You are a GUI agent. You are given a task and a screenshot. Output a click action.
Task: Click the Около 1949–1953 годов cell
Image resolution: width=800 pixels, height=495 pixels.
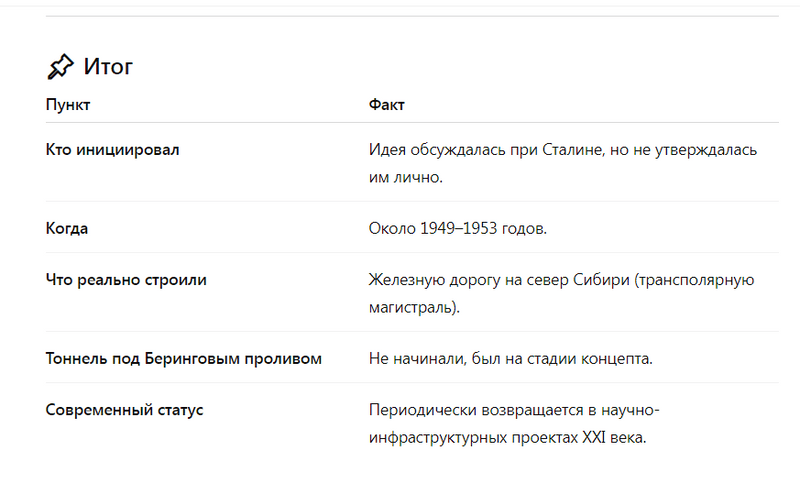(458, 228)
